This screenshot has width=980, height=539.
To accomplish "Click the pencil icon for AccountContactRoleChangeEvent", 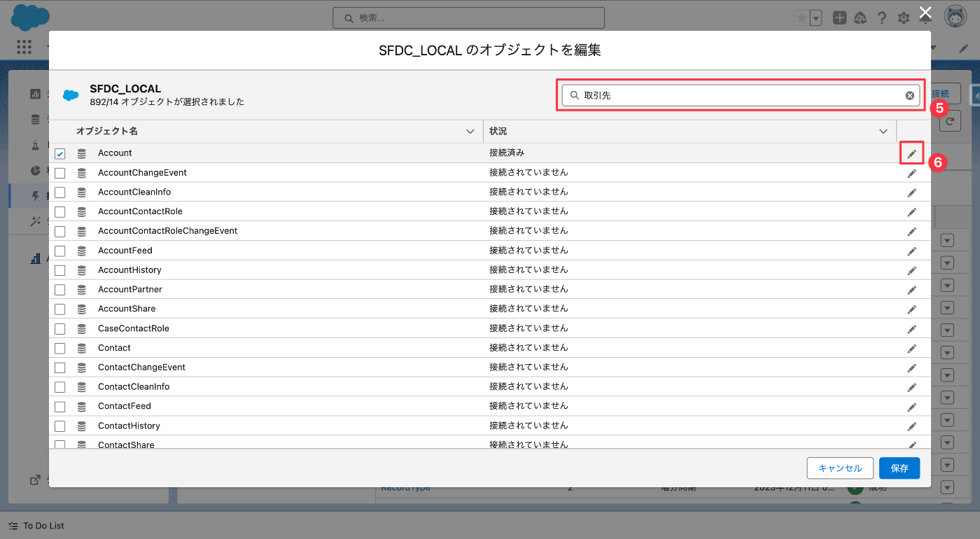I will tap(912, 232).
